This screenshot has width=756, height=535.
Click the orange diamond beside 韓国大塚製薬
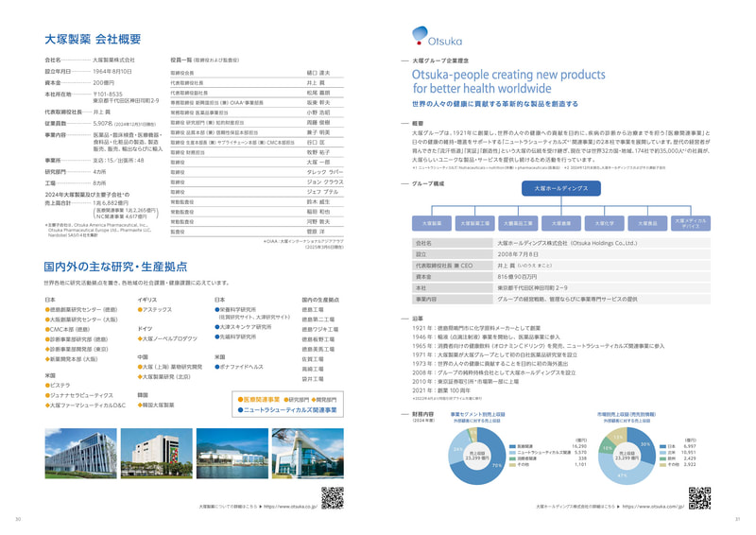pos(141,404)
